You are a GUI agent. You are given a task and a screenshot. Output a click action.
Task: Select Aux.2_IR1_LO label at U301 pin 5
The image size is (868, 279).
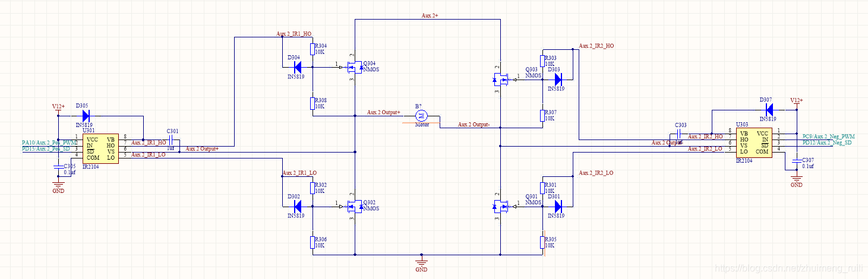click(x=149, y=155)
